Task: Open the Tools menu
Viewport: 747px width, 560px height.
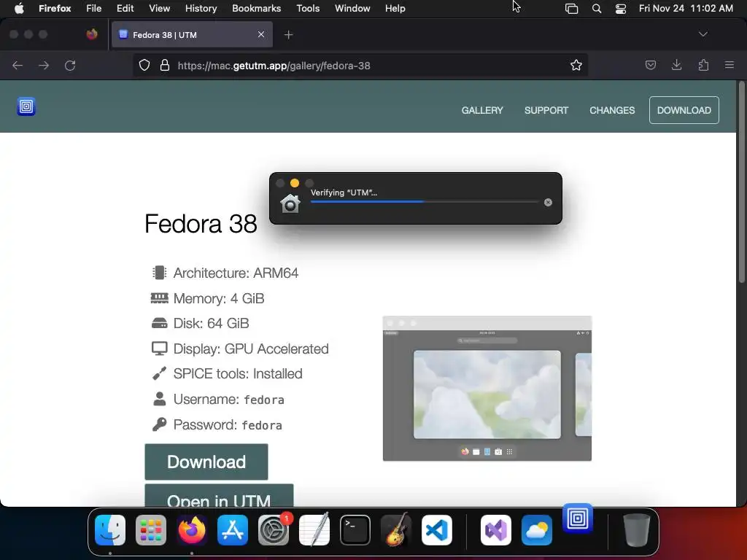Action: 308,8
